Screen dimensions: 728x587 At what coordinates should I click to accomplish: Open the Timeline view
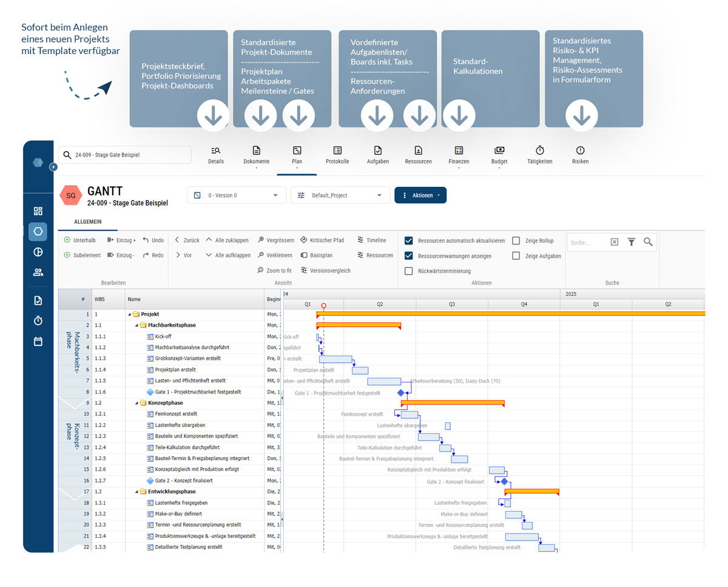tap(372, 240)
